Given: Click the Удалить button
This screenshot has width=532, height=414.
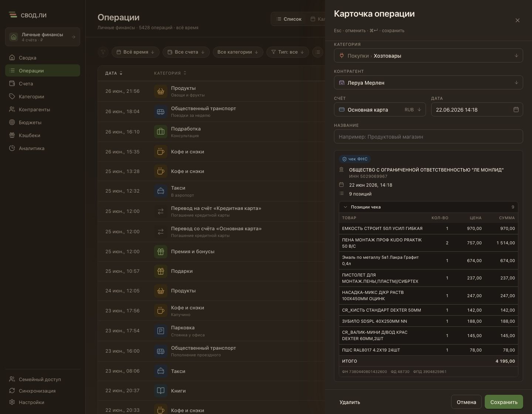Looking at the screenshot, I should [350, 402].
